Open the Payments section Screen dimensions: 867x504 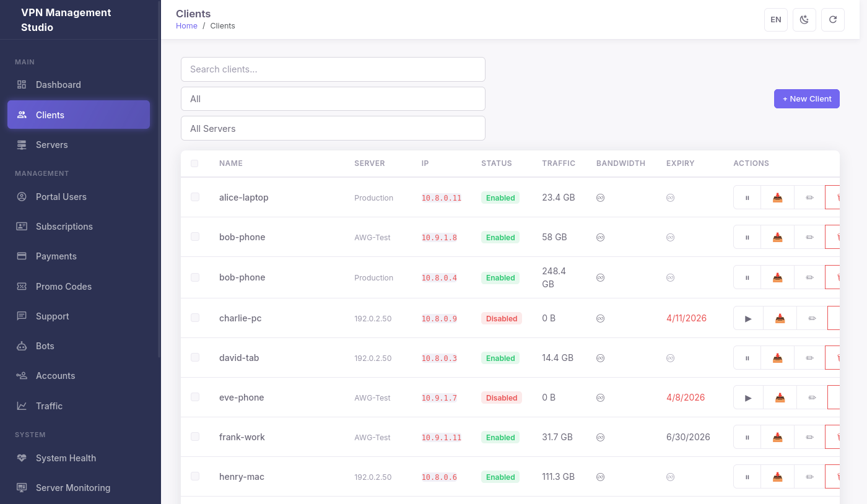(56, 256)
